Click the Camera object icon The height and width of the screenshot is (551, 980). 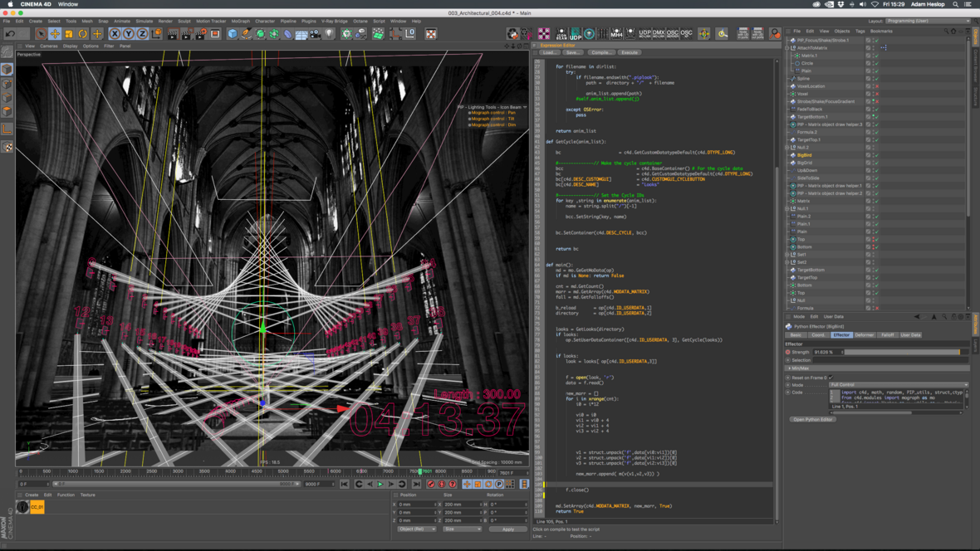tap(316, 34)
